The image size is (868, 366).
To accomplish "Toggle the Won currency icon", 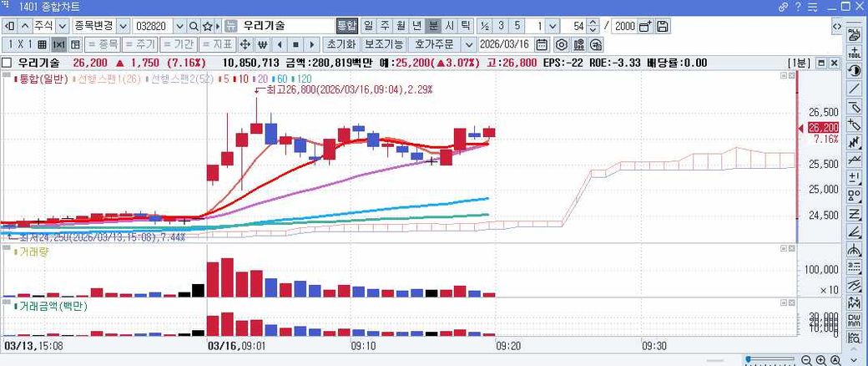I will tap(263, 44).
